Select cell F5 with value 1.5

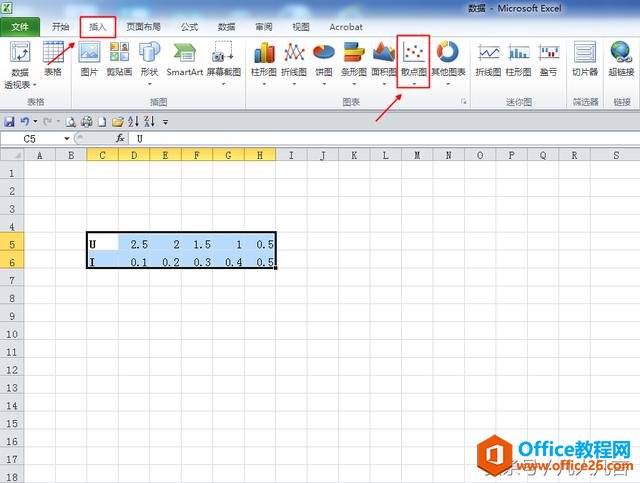click(x=197, y=244)
